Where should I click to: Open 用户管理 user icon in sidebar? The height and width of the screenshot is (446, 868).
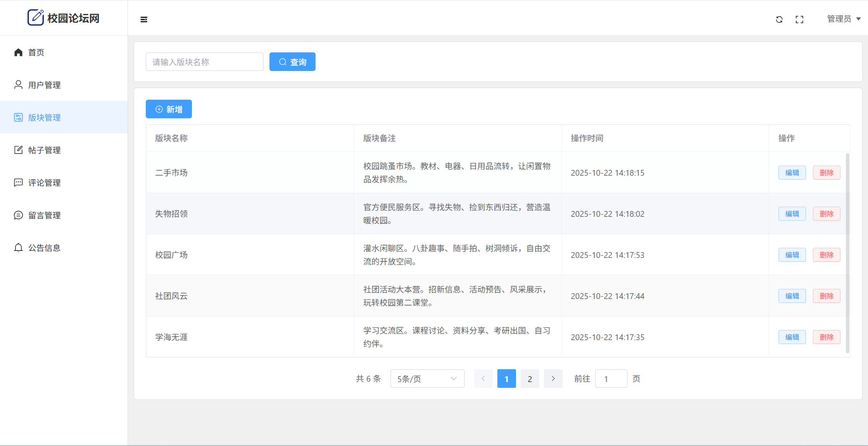(x=18, y=85)
